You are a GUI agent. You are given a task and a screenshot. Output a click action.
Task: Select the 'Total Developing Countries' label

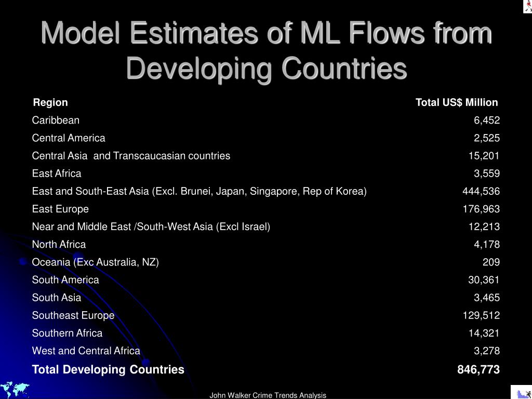(108, 369)
